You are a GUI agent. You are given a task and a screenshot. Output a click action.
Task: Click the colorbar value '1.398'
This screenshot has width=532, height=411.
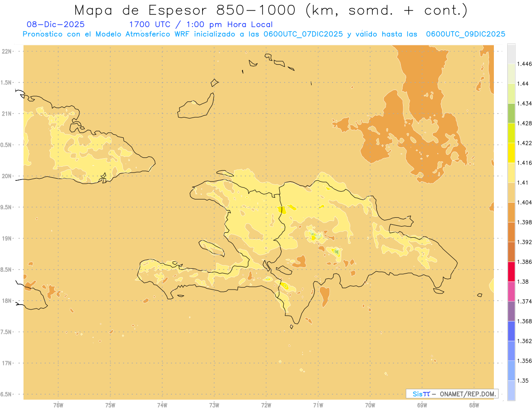click(525, 222)
